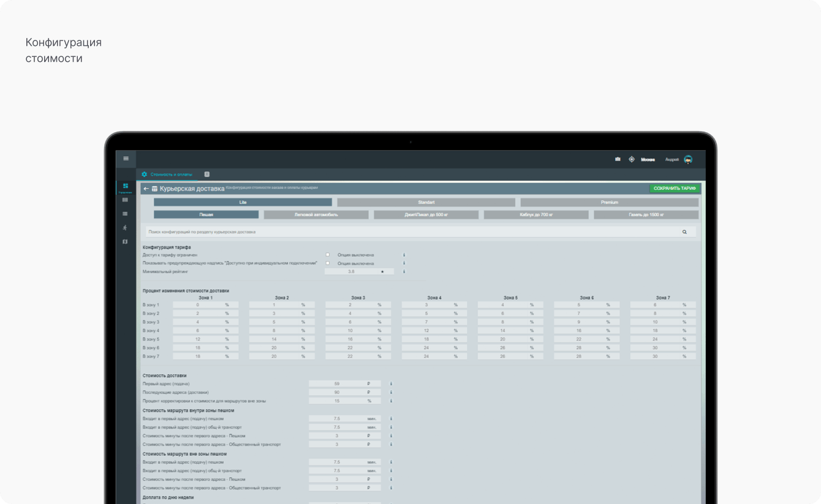Click the calculator icon next to Курьерская доставка
The width and height of the screenshot is (821, 504).
(x=154, y=189)
